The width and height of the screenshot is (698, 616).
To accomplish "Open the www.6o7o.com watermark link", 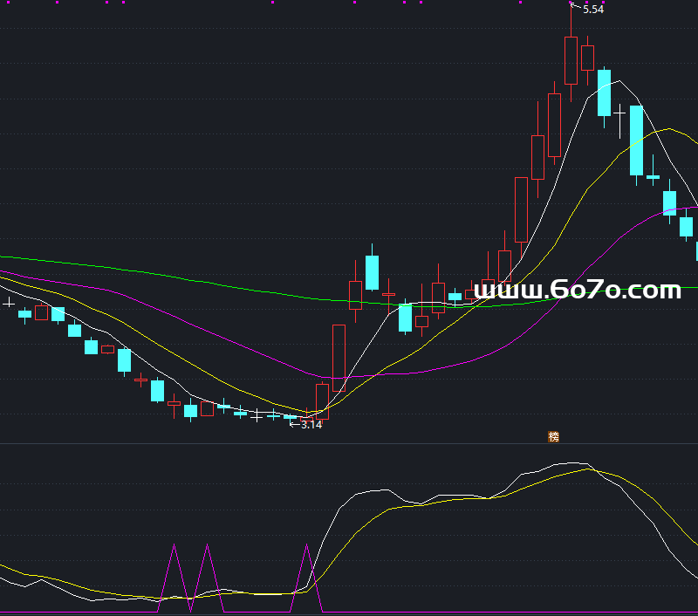I will (578, 291).
